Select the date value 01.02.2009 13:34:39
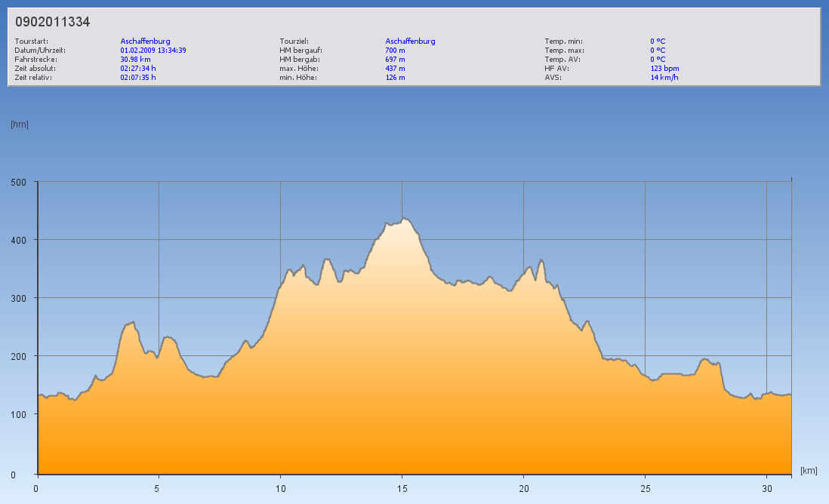Screen dimensions: 829x504 (x=153, y=51)
